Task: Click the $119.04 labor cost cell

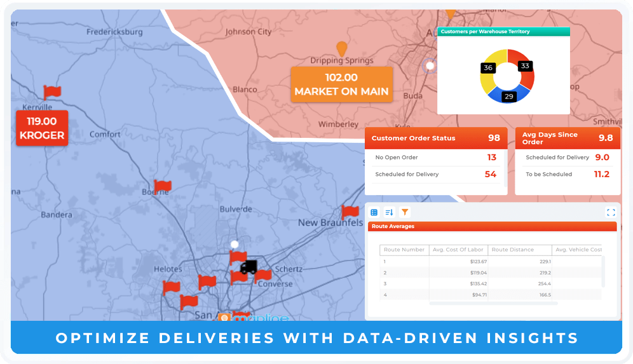Action: coord(458,273)
